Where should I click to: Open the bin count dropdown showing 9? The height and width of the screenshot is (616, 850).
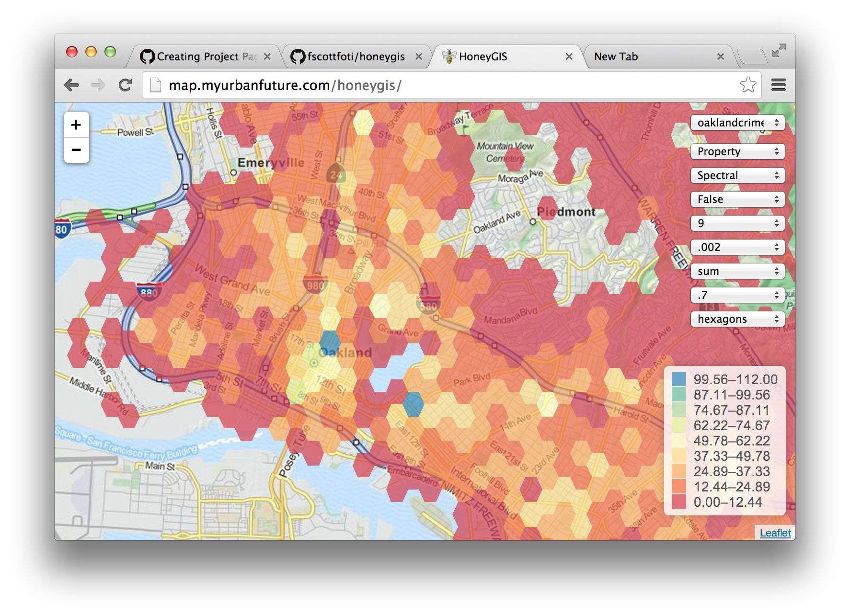coord(737,223)
